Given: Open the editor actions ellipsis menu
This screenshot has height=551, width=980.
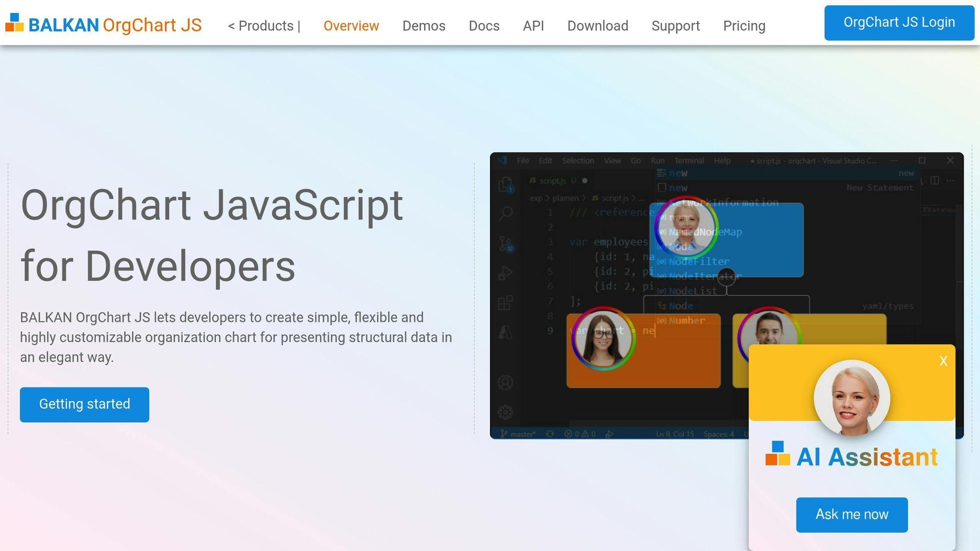Looking at the screenshot, I should (x=951, y=180).
